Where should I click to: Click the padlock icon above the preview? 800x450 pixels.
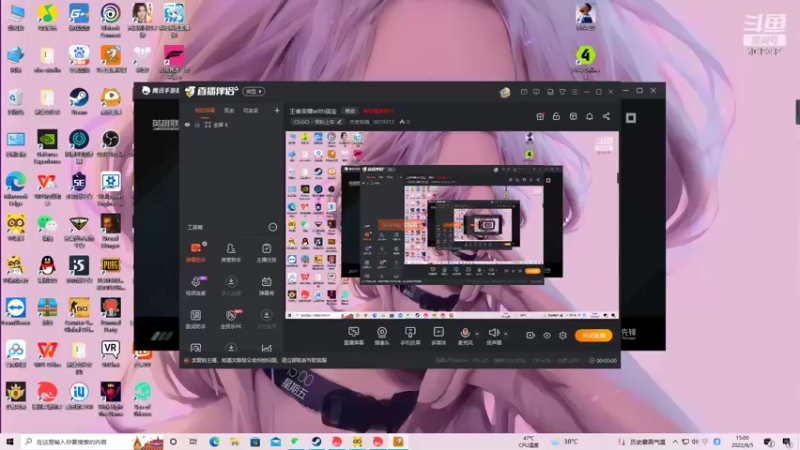[x=556, y=116]
